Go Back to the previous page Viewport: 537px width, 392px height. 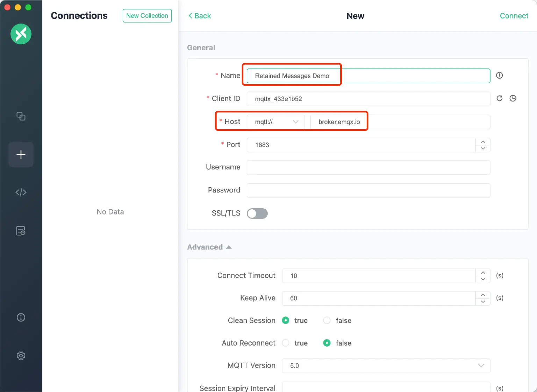(200, 16)
